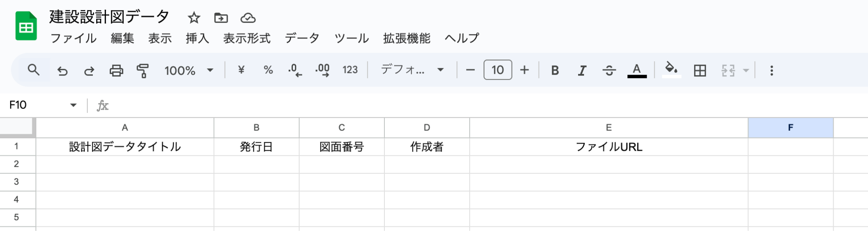The width and height of the screenshot is (868, 231).
Task: Click the 123 number format button
Action: coord(350,70)
